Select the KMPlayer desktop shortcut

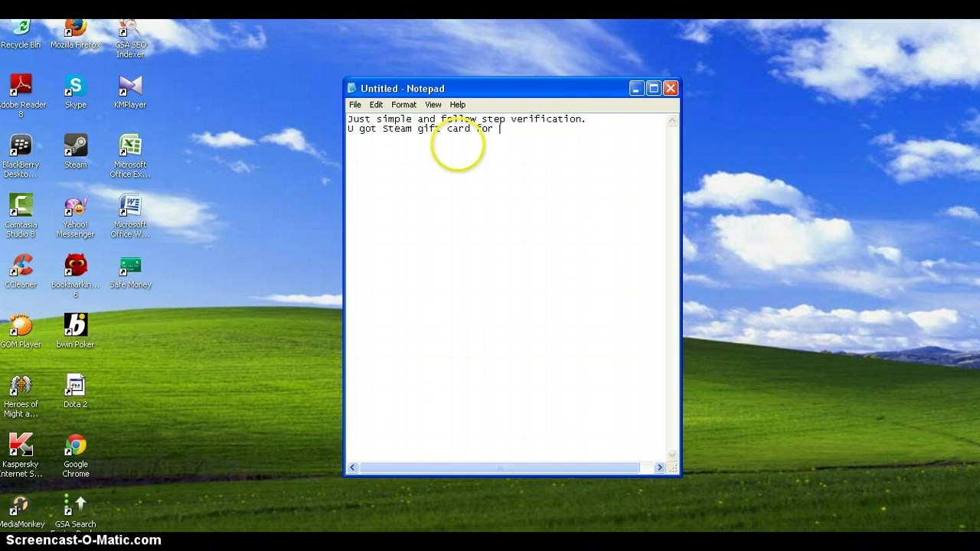click(130, 92)
